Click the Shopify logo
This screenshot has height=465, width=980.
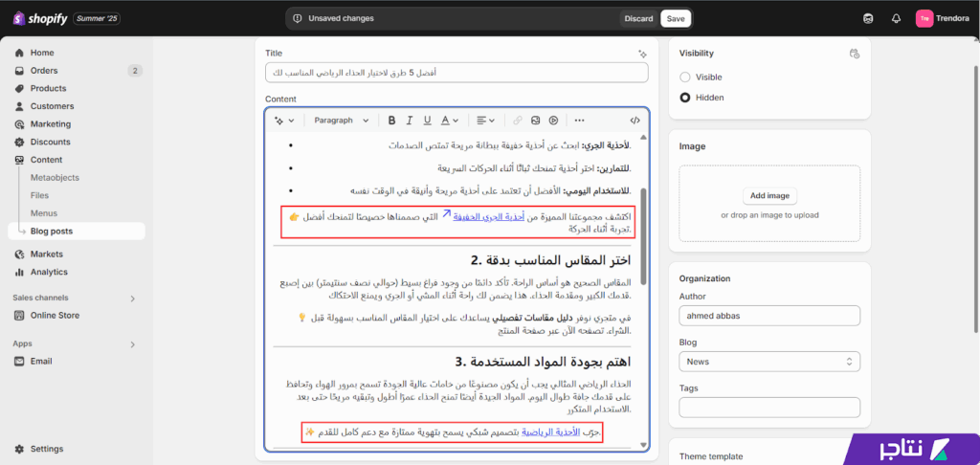pyautogui.click(x=39, y=19)
